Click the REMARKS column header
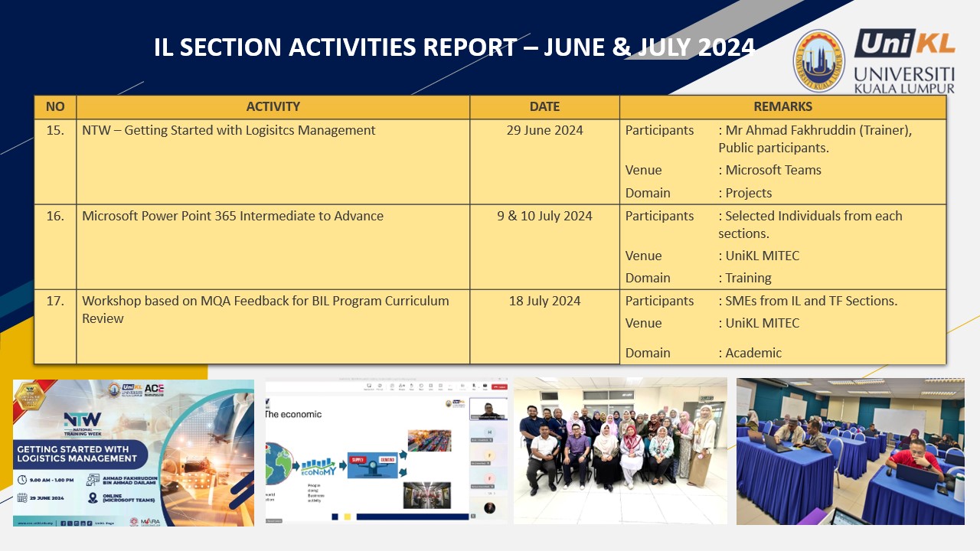The height and width of the screenshot is (551, 980). coord(782,106)
